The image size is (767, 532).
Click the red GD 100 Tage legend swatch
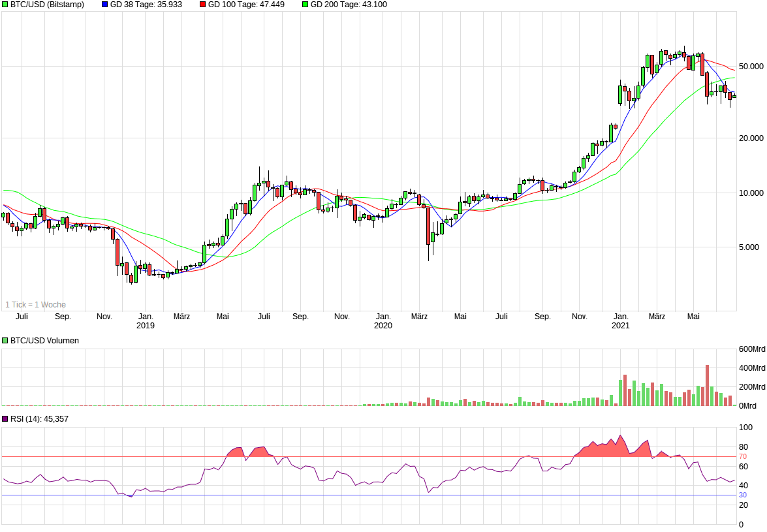[202, 5]
